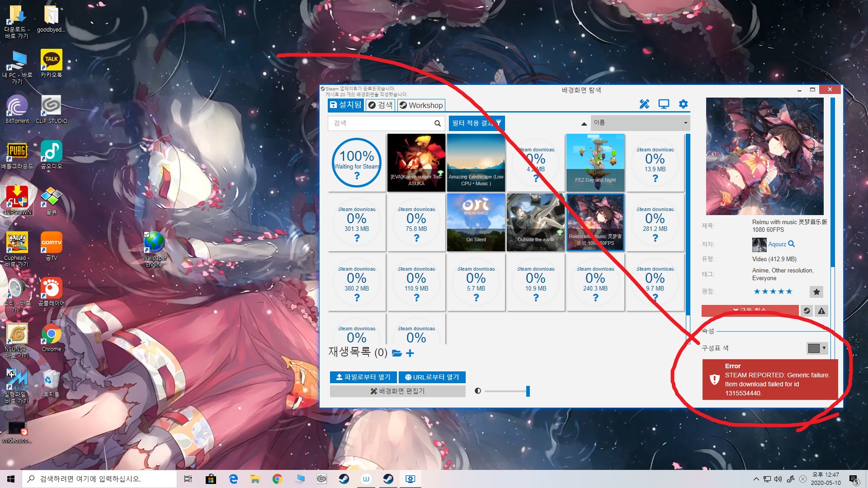868x488 pixels.
Task: Click the 구성표 색 gray color swatch
Action: [813, 348]
